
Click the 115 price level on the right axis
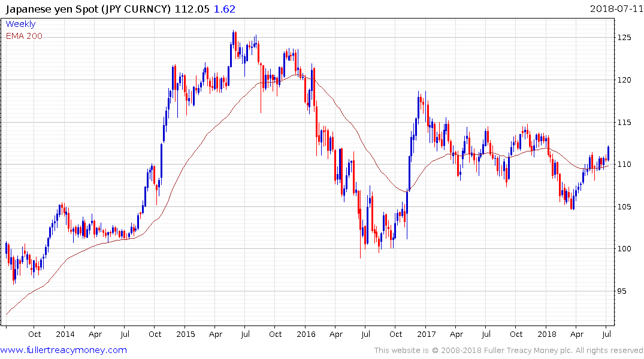click(x=624, y=123)
